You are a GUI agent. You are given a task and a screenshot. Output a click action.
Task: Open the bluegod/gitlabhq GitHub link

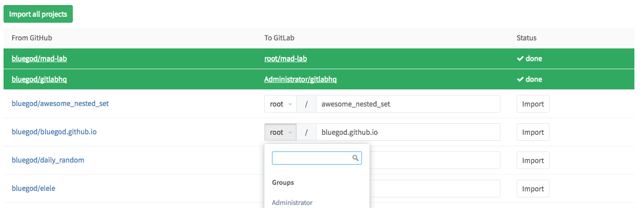click(39, 79)
